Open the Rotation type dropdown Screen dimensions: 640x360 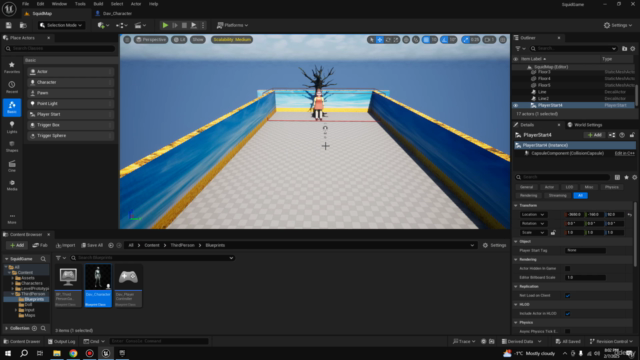[x=533, y=224]
